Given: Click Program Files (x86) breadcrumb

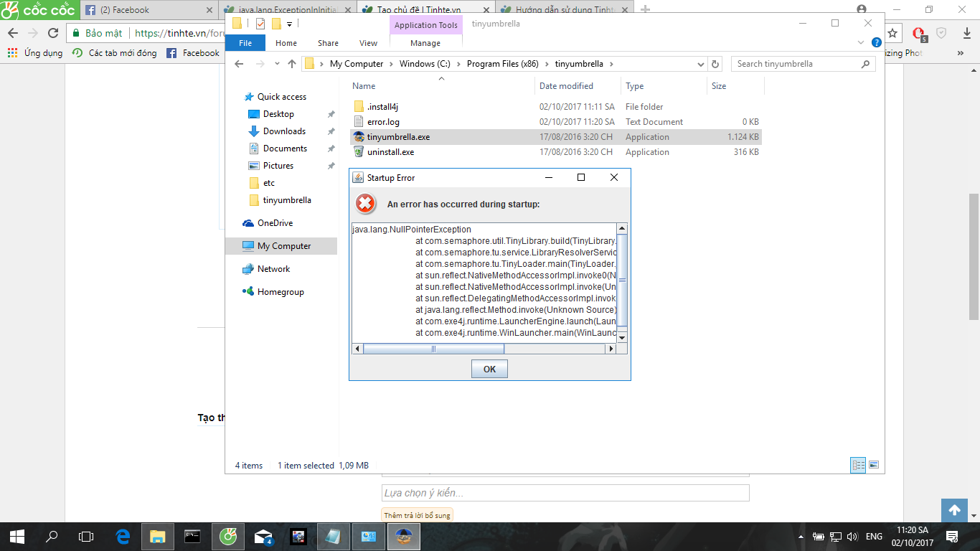Looking at the screenshot, I should (x=502, y=64).
